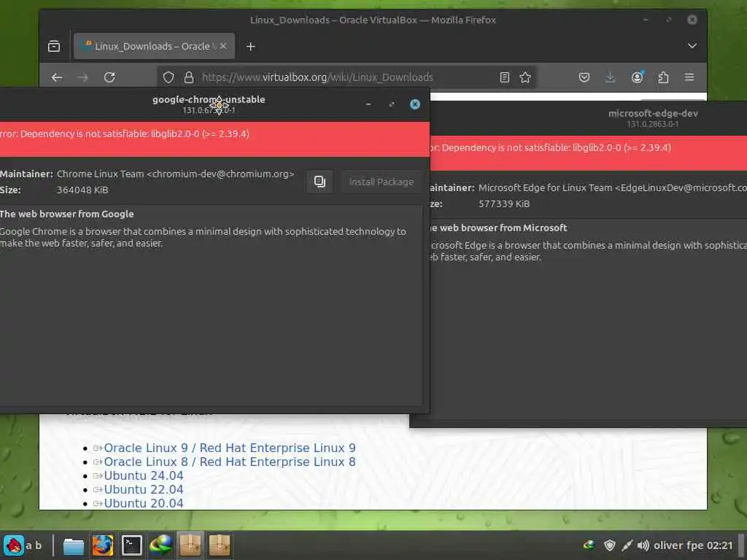Switch to second package installer taskbar item
The image size is (747, 560).
(220, 545)
